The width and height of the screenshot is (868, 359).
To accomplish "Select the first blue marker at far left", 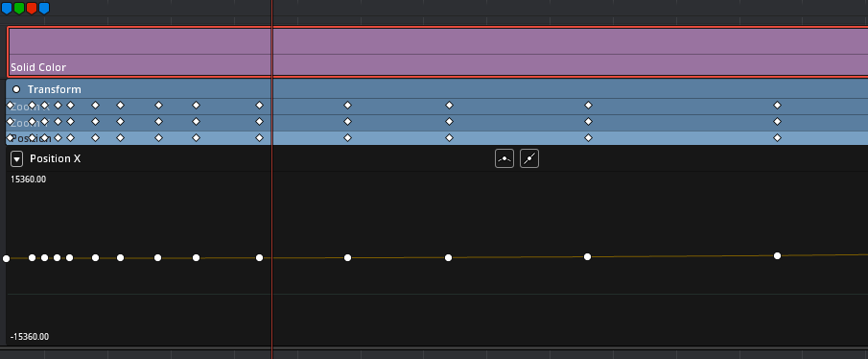I will pyautogui.click(x=7, y=8).
